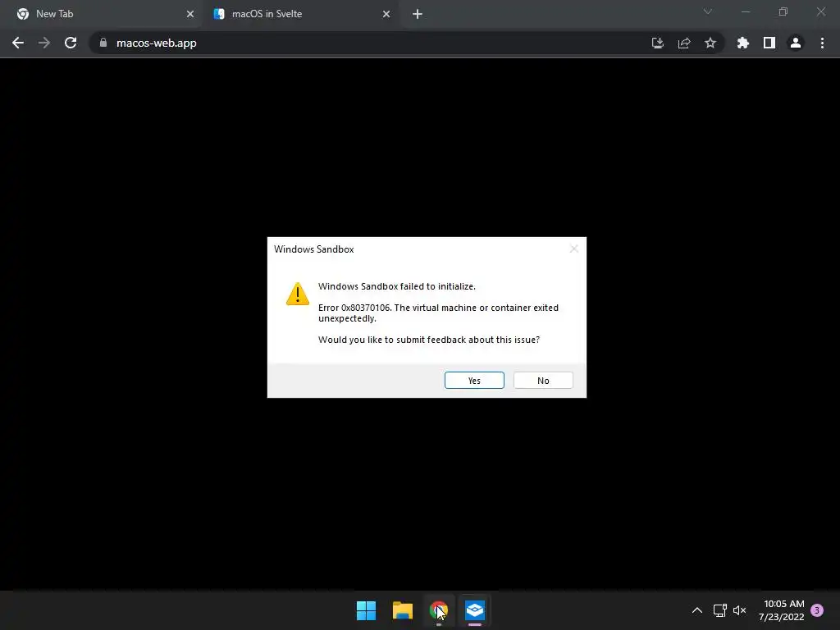
Task: Click the muted volume icon
Action: tap(740, 610)
